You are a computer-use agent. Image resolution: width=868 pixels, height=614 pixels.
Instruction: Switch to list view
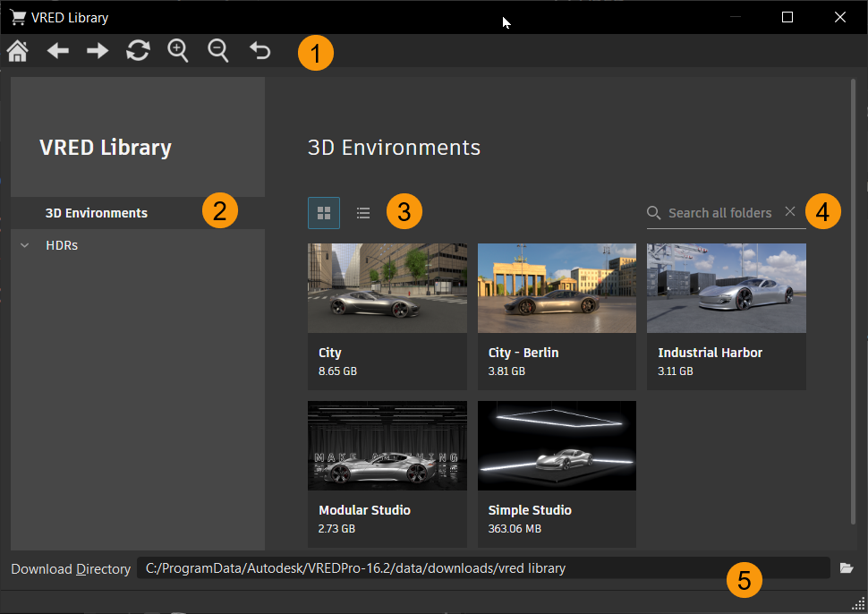[x=363, y=213]
